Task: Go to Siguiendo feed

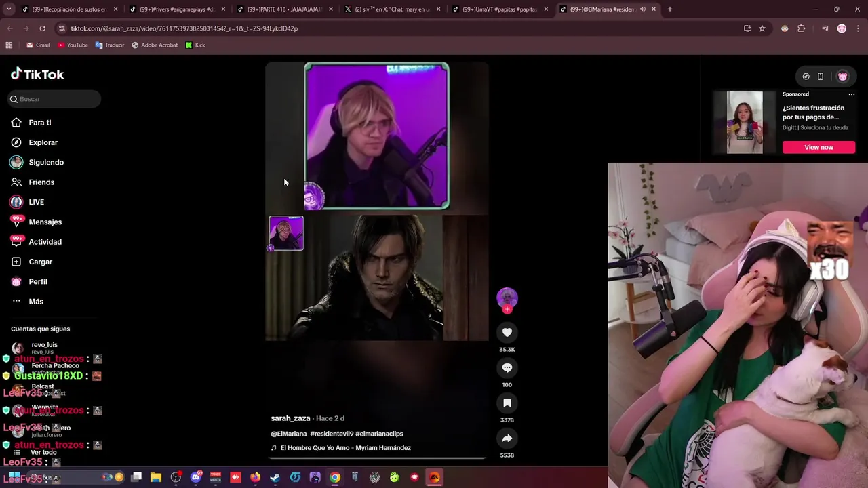Action: click(x=37, y=162)
